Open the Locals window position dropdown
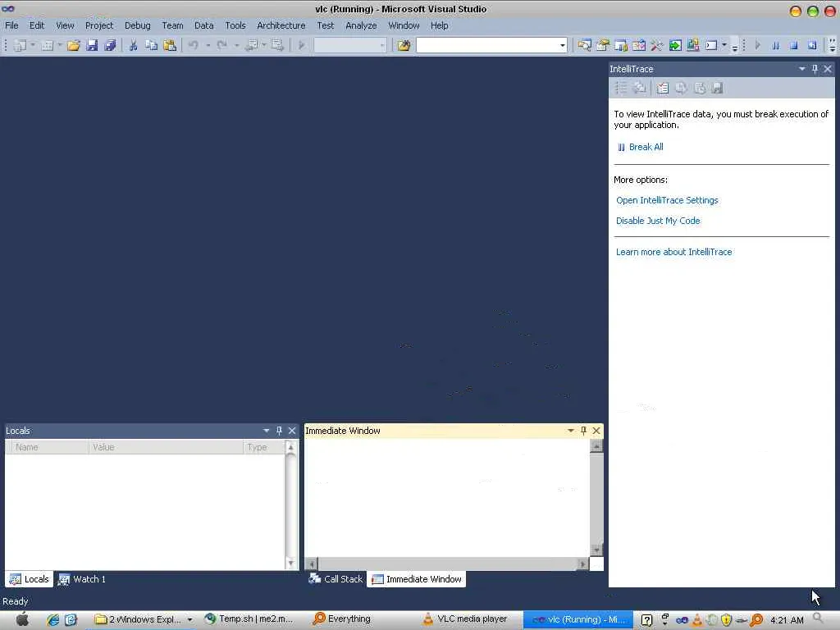Screen dimensions: 840x630 coord(267,431)
